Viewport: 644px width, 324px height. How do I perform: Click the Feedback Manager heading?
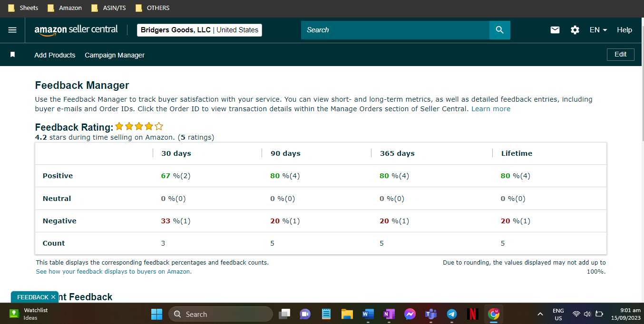click(x=82, y=86)
